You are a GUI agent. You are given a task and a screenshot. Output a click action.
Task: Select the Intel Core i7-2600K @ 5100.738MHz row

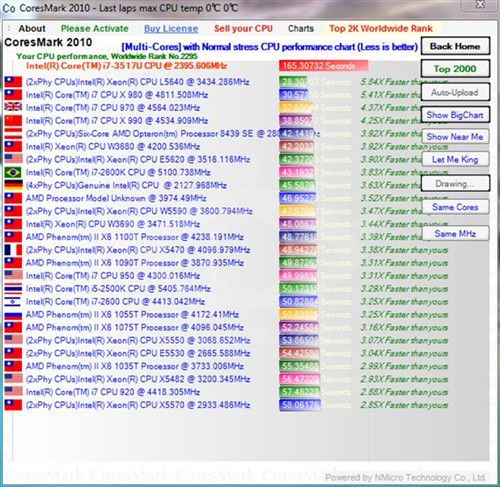point(118,172)
